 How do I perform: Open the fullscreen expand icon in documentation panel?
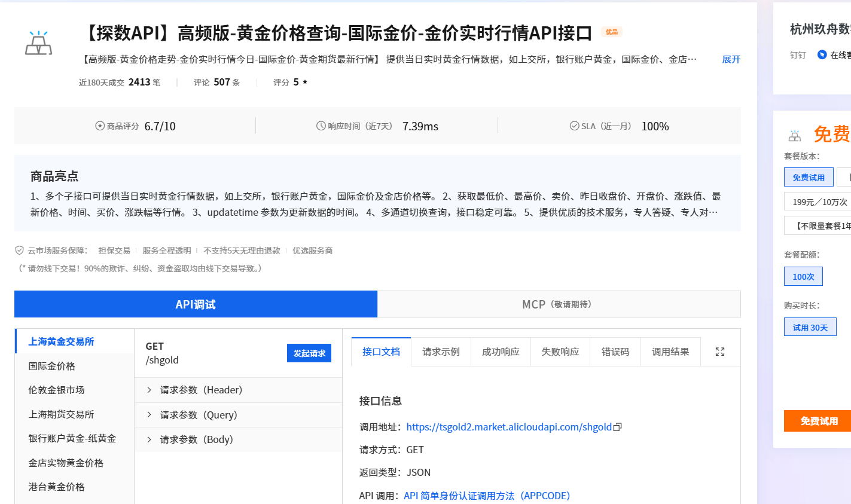coord(721,352)
